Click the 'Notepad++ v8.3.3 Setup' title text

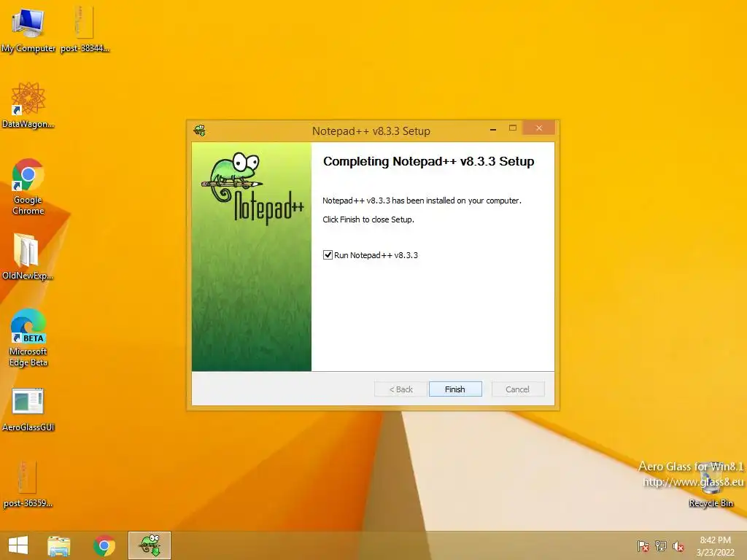[x=371, y=131]
